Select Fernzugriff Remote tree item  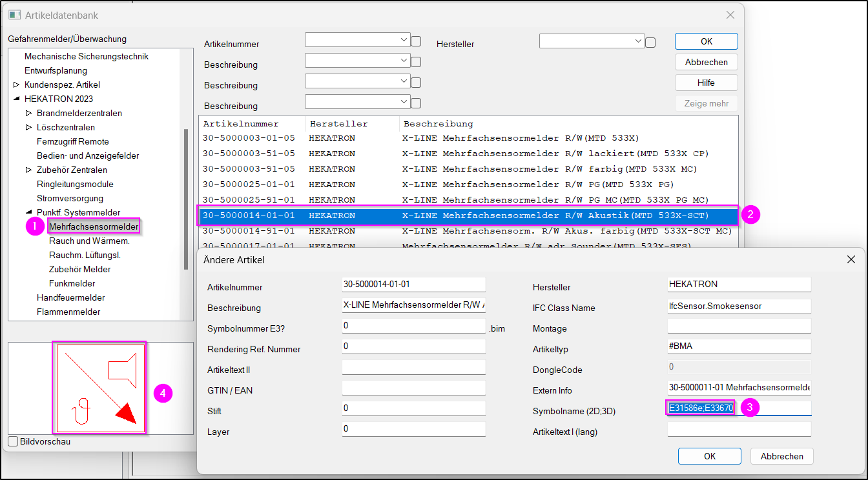(73, 141)
